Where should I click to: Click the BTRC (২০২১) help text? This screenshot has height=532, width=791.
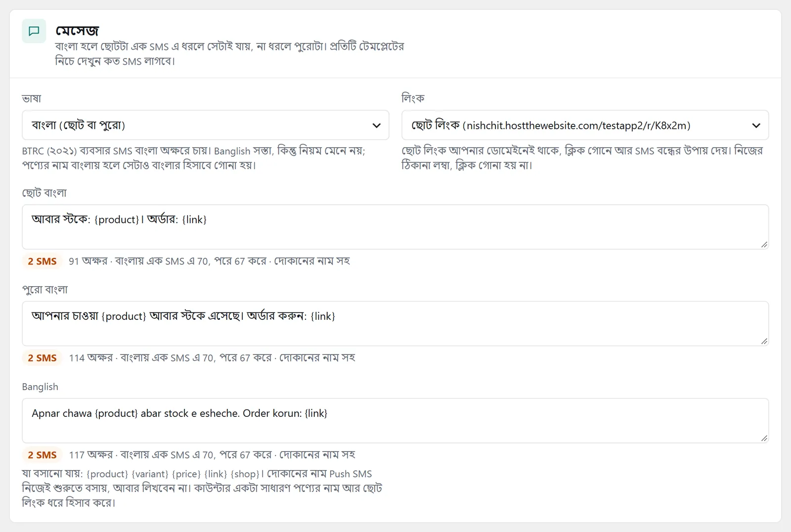(x=194, y=158)
